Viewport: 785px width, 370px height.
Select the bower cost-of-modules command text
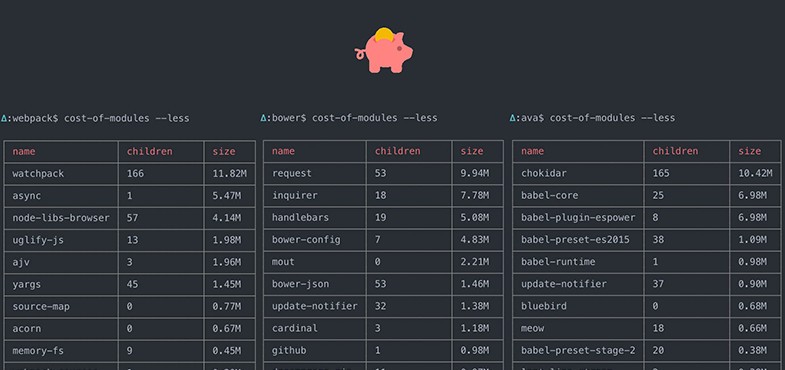click(374, 118)
